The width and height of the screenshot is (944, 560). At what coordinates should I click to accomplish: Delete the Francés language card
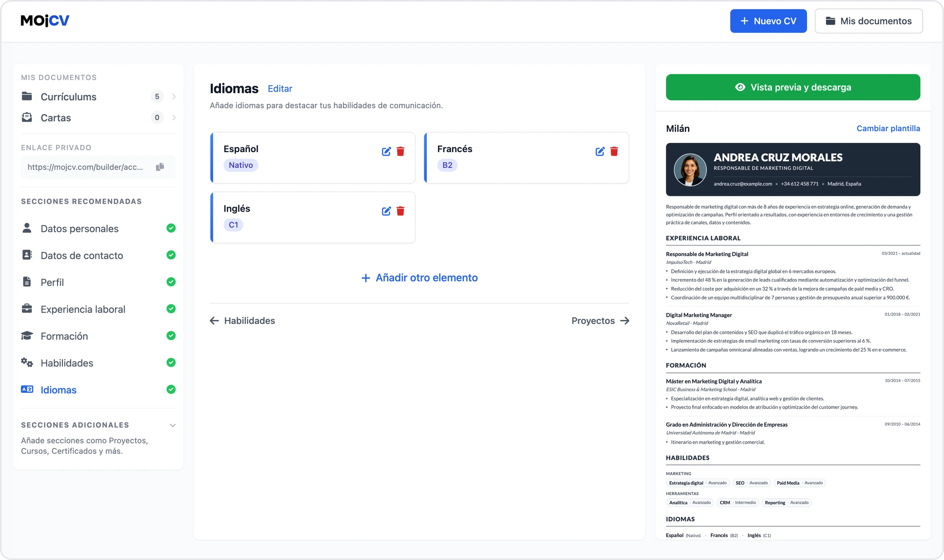614,151
